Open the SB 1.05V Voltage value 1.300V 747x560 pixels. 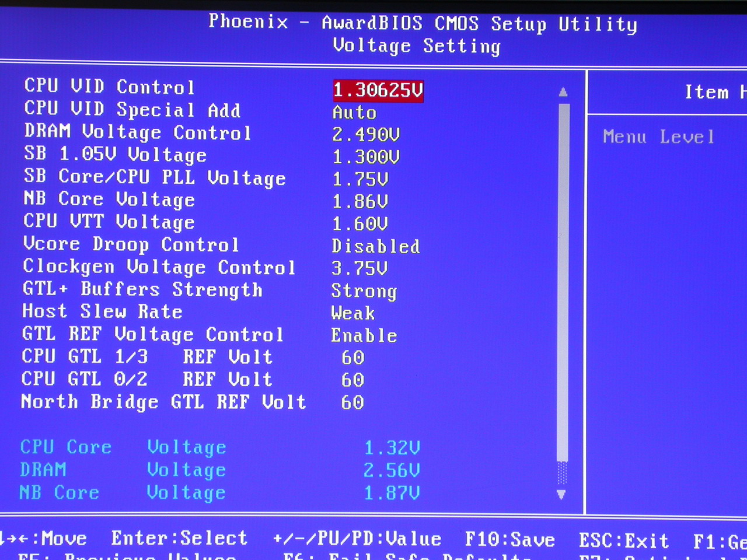(x=366, y=157)
